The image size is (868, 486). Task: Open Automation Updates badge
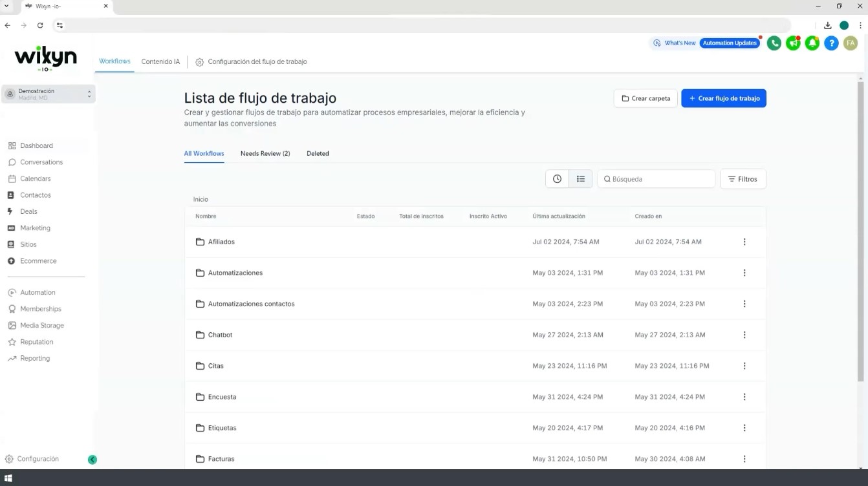click(x=730, y=43)
